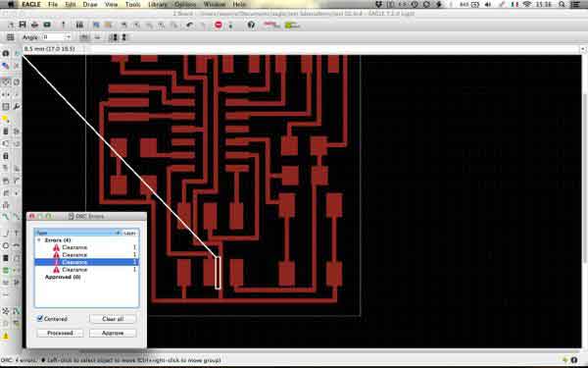This screenshot has width=588, height=368.
Task: Select the Arc tool
Action: pyautogui.click(x=17, y=245)
